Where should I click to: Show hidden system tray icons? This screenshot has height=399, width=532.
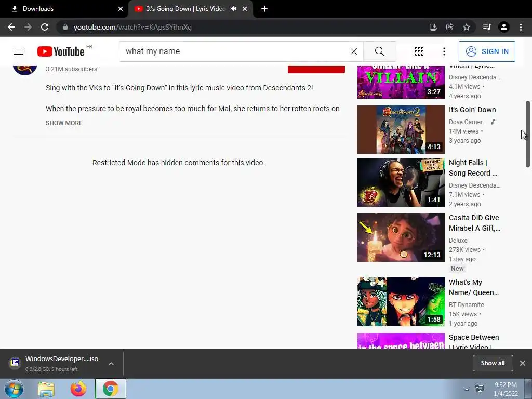tap(467, 389)
